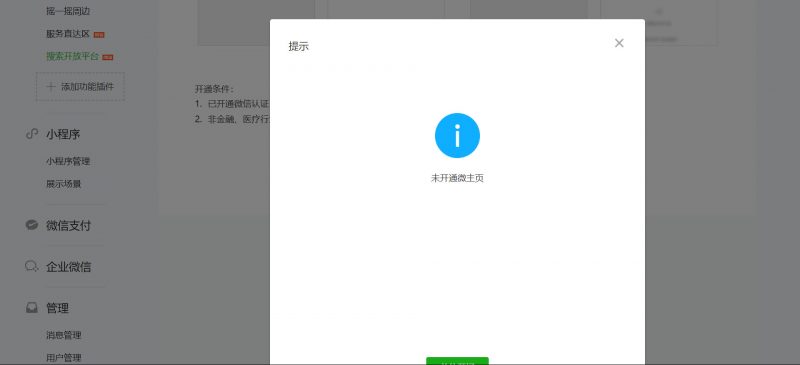Open the 企业微信 section heading
This screenshot has width=800, height=365.
click(x=68, y=267)
